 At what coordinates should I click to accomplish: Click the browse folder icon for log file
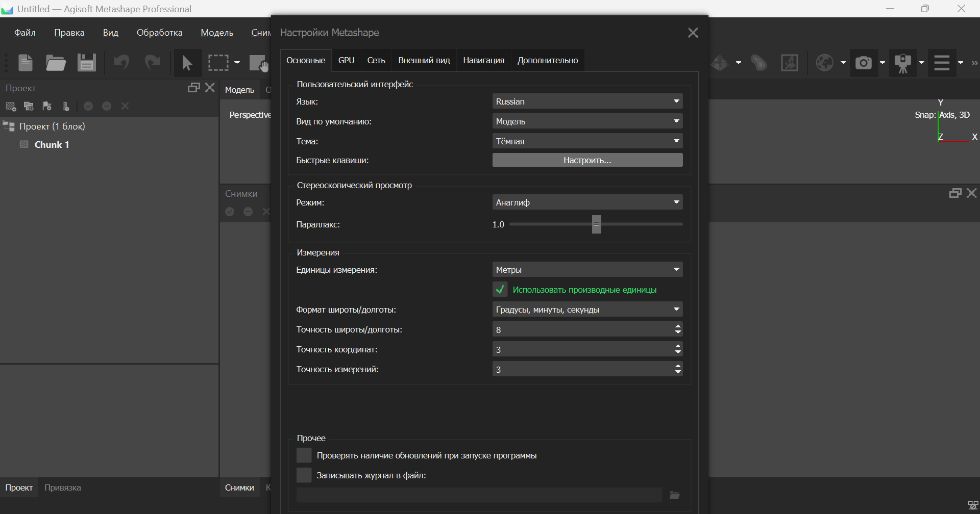click(x=674, y=495)
